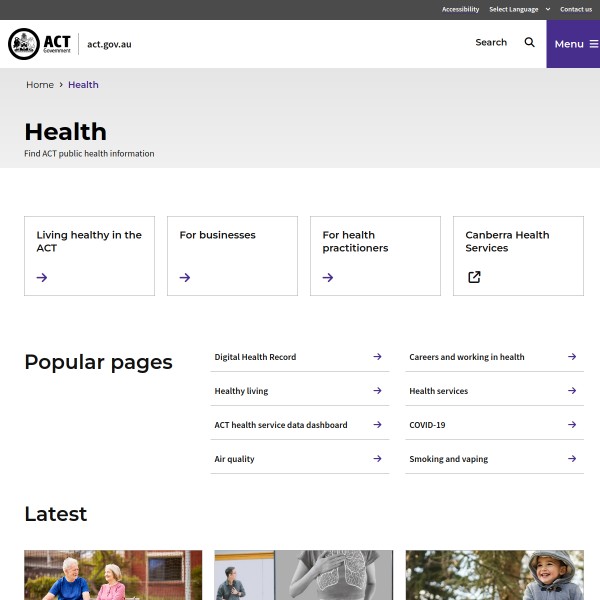The image size is (600, 600).
Task: Click arrow on For health practitioners card
Action: [328, 277]
